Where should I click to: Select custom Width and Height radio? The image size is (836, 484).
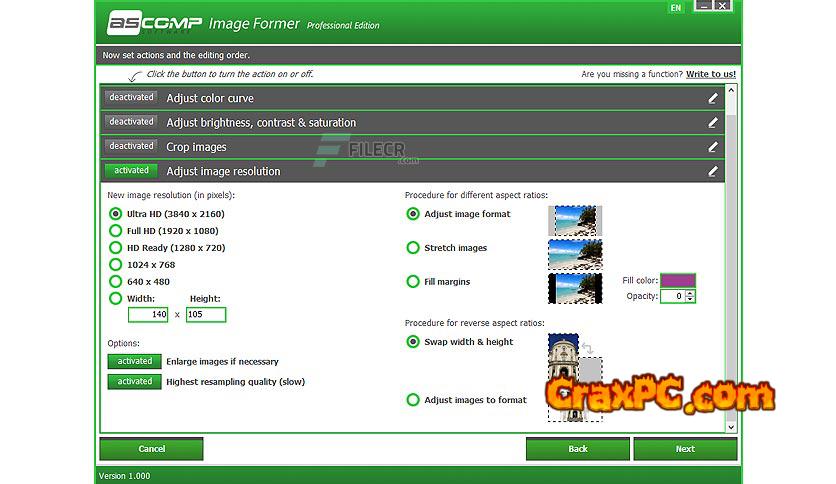coord(115,299)
